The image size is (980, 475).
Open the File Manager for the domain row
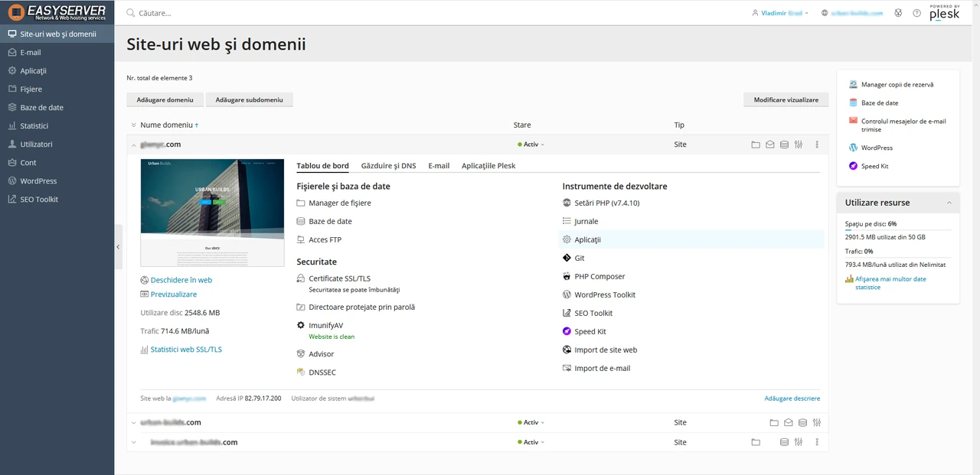tap(756, 144)
